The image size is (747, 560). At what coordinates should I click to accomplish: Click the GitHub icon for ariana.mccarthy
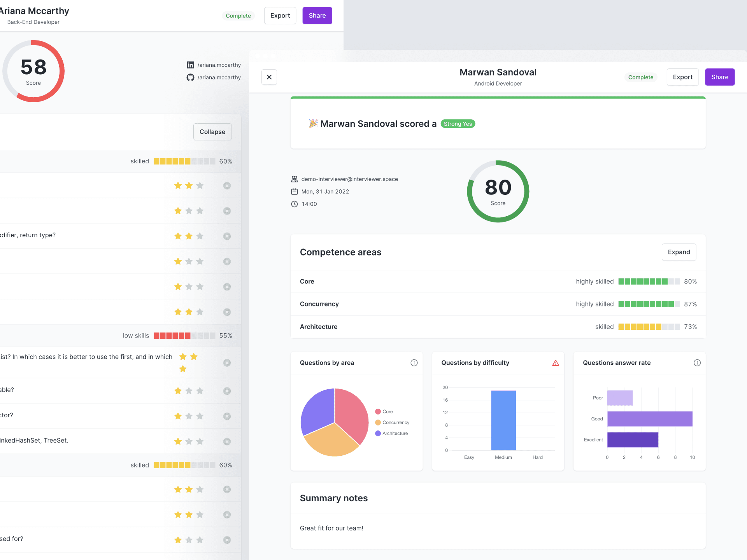point(190,77)
